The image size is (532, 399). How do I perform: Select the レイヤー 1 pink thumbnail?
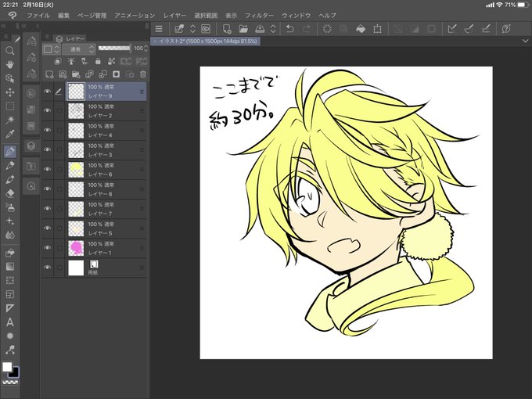click(76, 248)
